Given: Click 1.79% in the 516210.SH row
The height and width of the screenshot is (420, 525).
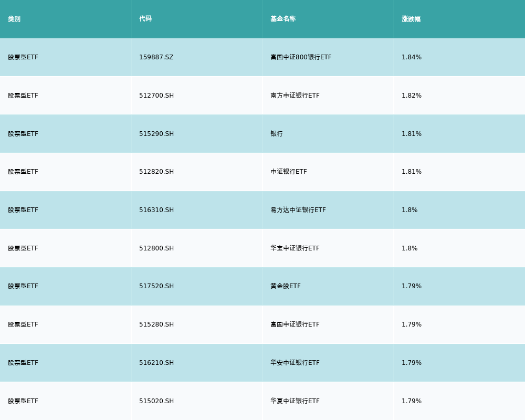Looking at the screenshot, I should tap(412, 363).
